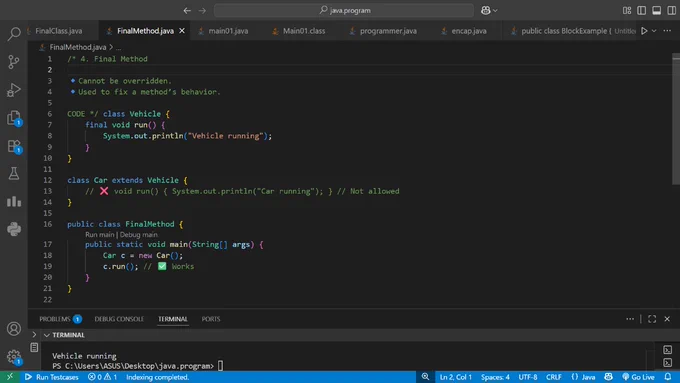The image size is (680, 383).
Task: Open run options dropdown arrow
Action: tap(654, 31)
